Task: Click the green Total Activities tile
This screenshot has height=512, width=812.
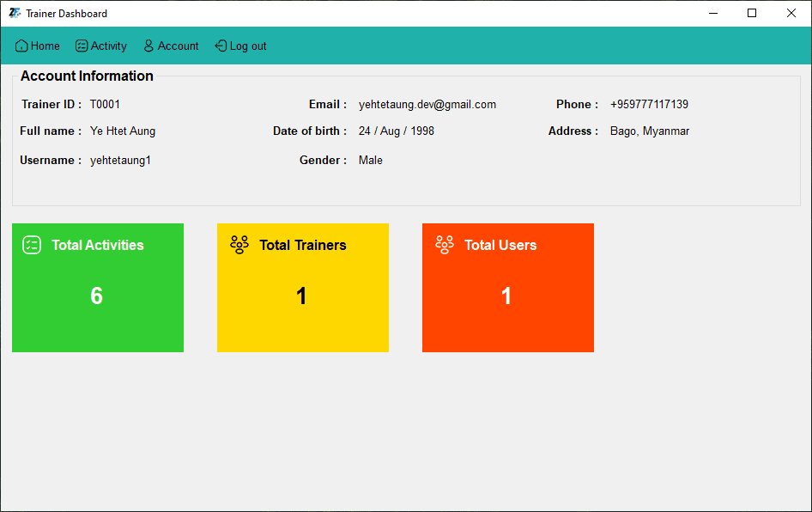Action: (98, 309)
